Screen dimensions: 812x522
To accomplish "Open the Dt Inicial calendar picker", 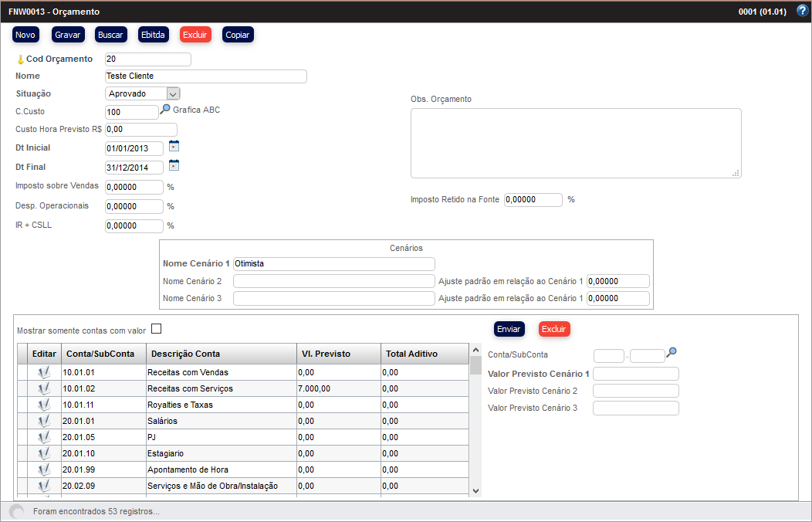I will tap(174, 146).
